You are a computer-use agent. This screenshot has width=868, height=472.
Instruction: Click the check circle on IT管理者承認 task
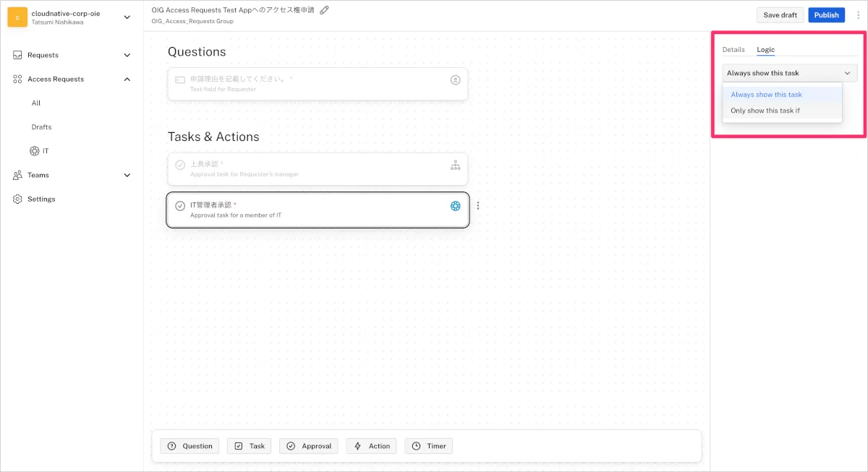pos(180,206)
